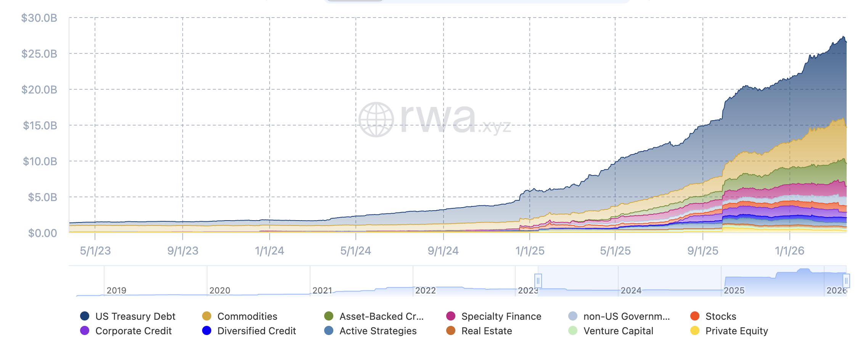Toggle the Private Equity legend entry
The width and height of the screenshot is (868, 348).
(x=736, y=331)
